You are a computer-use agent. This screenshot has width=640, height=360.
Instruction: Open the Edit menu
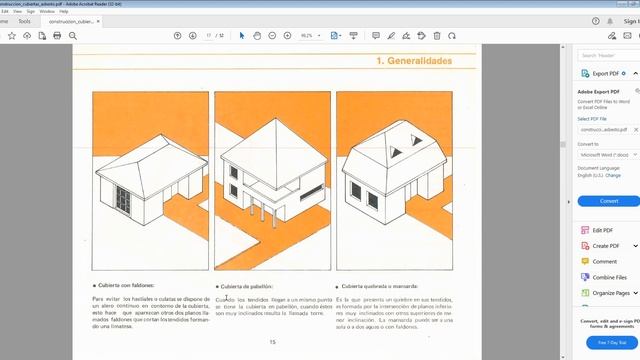(x=5, y=11)
